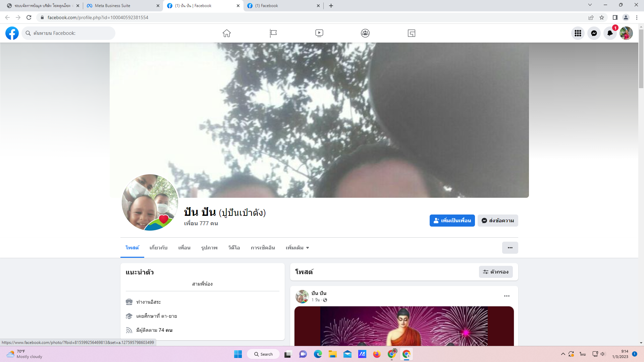Viewport: 644px width, 362px height.
Task: Open Facebook Home feed icon
Action: pyautogui.click(x=227, y=33)
